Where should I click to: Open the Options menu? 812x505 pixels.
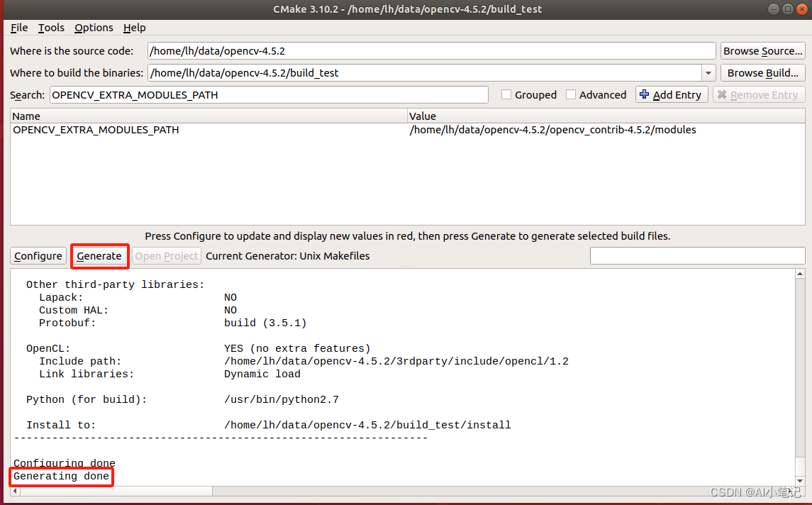[x=94, y=28]
